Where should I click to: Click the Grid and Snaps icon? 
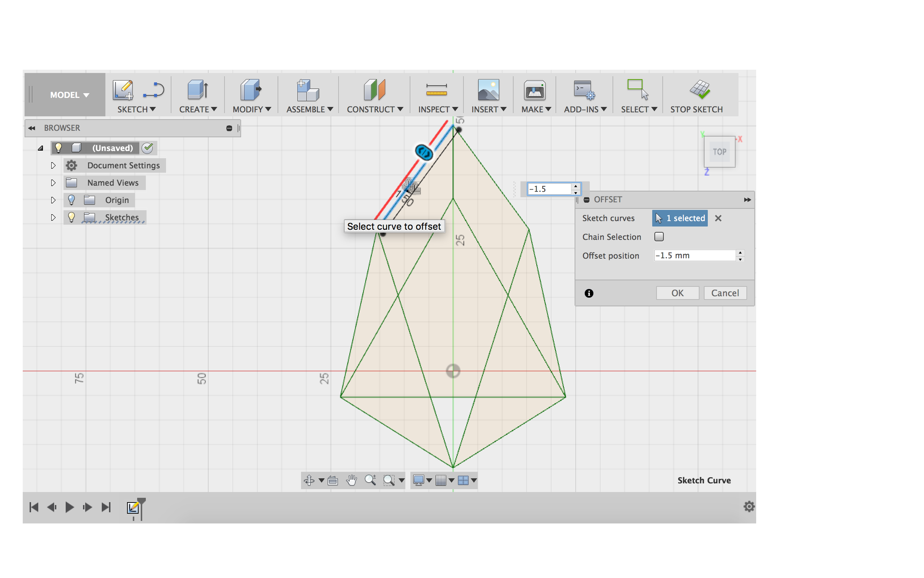pos(441,480)
